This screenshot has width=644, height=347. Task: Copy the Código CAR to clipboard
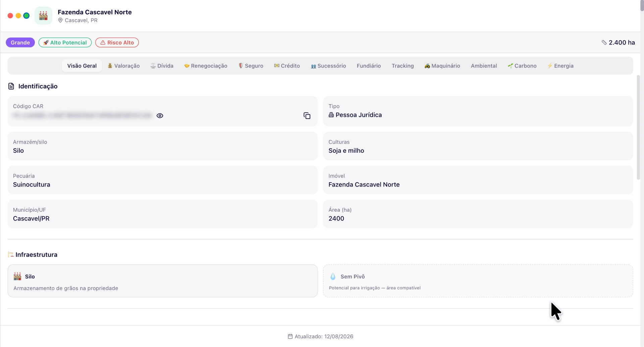tap(307, 116)
